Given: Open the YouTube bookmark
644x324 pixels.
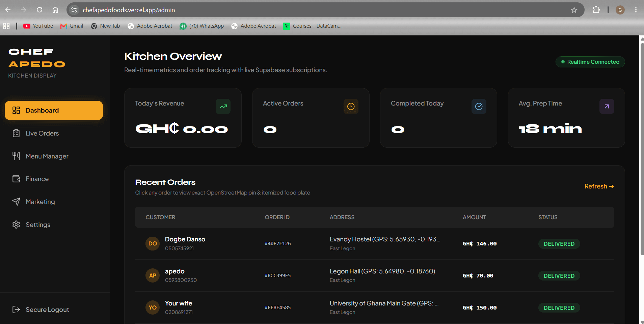Looking at the screenshot, I should pyautogui.click(x=38, y=26).
